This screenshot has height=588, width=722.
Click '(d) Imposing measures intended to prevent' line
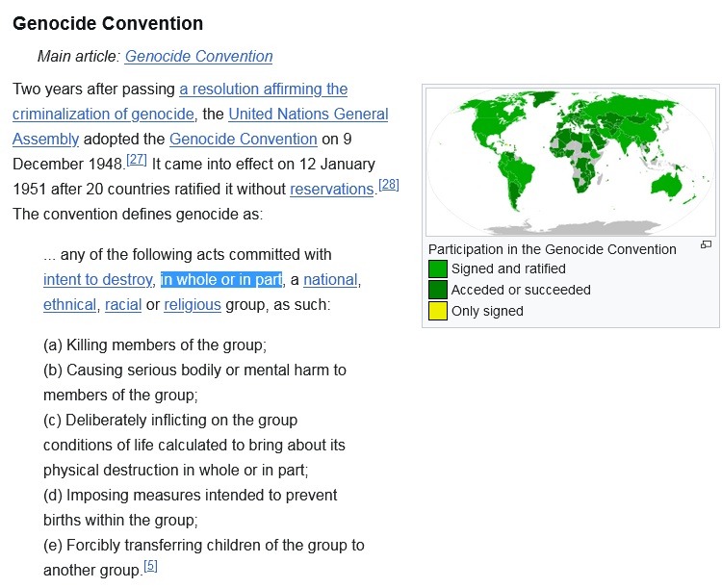(191, 496)
